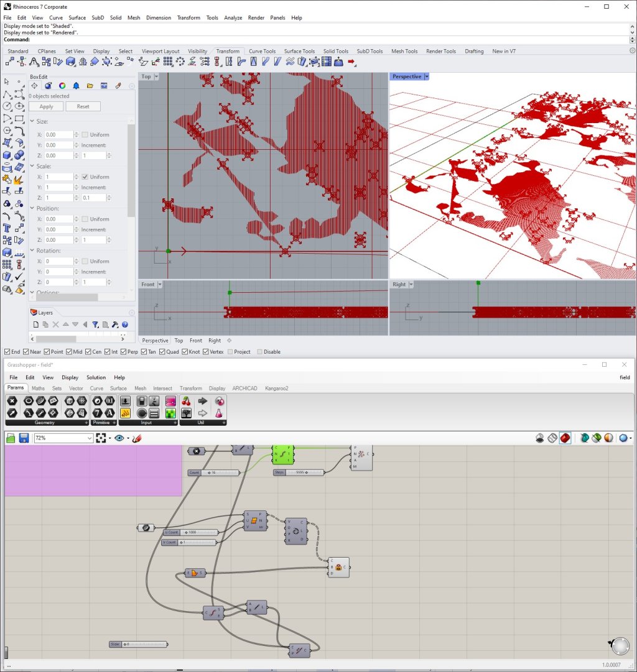
Task: Click the Apply button in BoxEdit
Action: tap(47, 106)
